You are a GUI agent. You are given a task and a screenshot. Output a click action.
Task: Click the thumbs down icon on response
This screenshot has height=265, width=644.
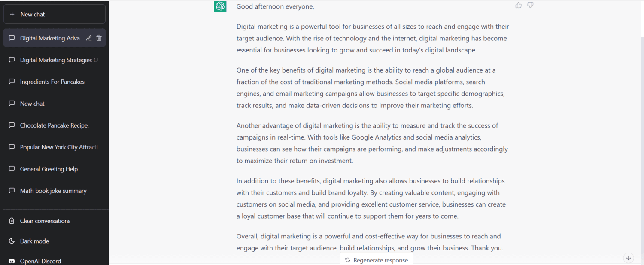pyautogui.click(x=531, y=5)
